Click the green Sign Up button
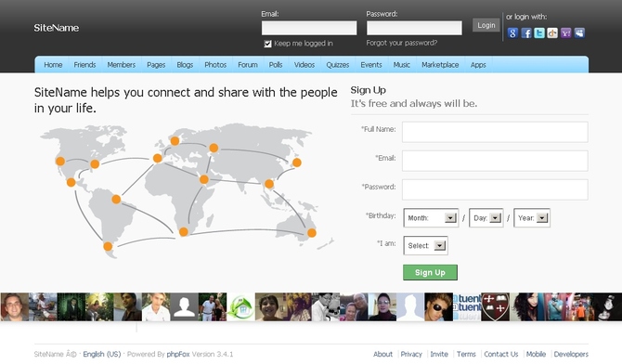This screenshot has height=364, width=622. (x=430, y=272)
